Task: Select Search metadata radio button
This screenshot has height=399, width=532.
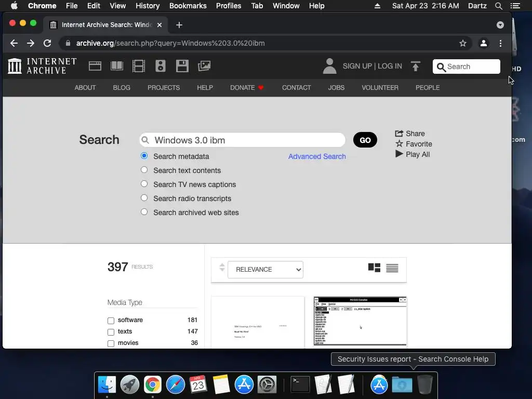Action: (144, 156)
